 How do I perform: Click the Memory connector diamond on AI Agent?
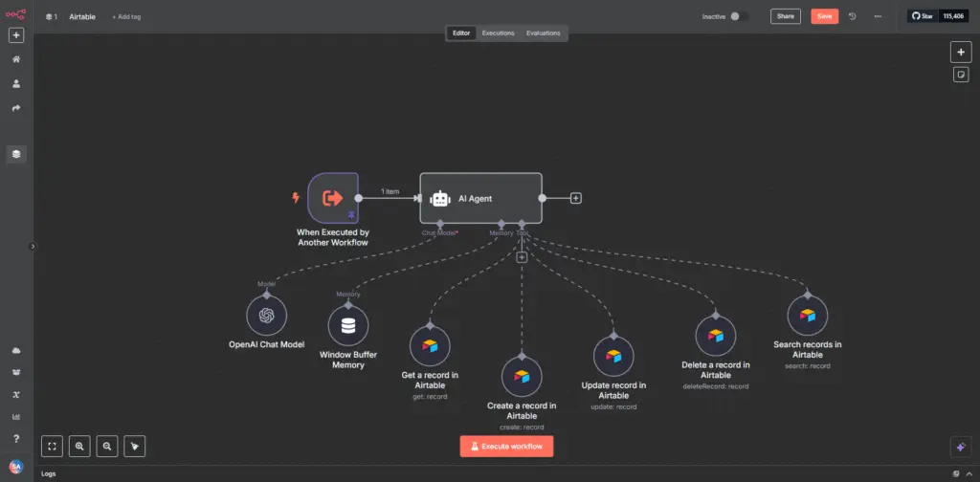501,224
